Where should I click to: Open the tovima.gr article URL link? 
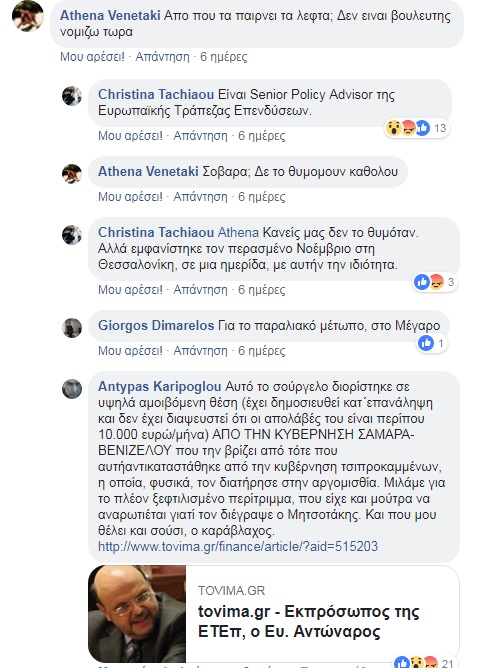[238, 546]
